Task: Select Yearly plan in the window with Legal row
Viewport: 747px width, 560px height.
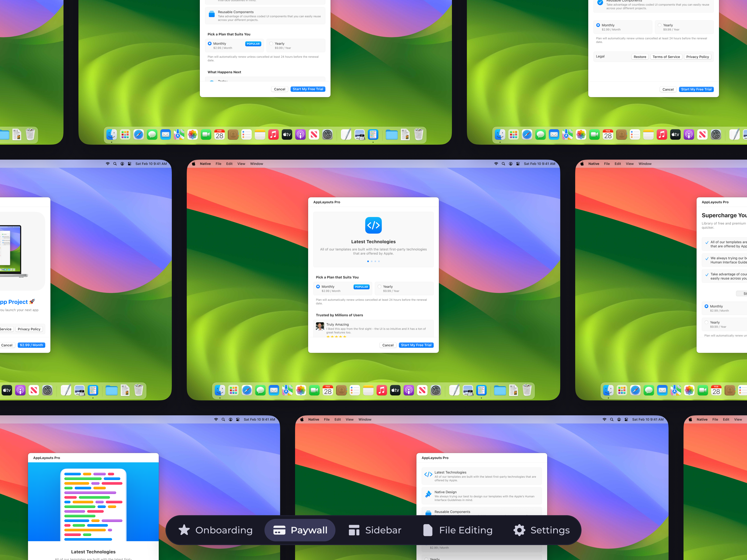Action: [x=684, y=27]
